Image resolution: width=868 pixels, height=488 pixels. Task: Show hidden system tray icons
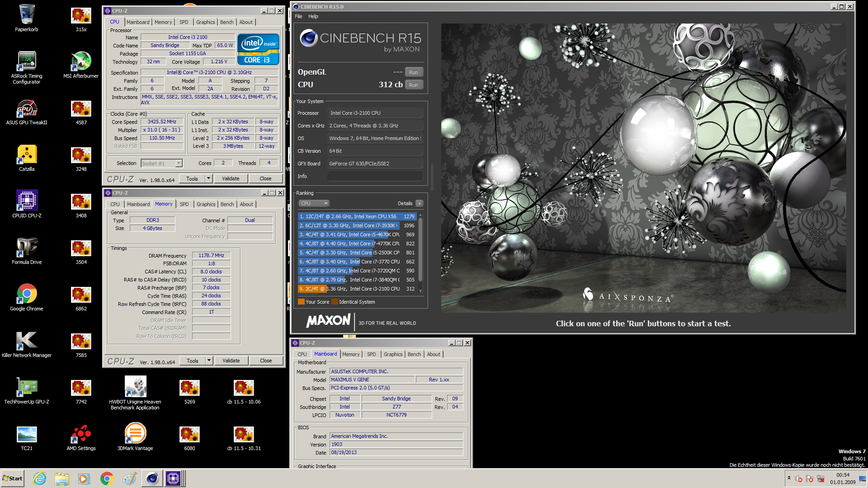tap(789, 478)
